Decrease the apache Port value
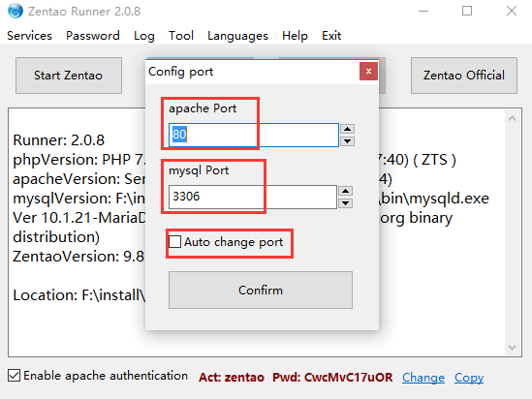The height and width of the screenshot is (399, 532). (347, 141)
